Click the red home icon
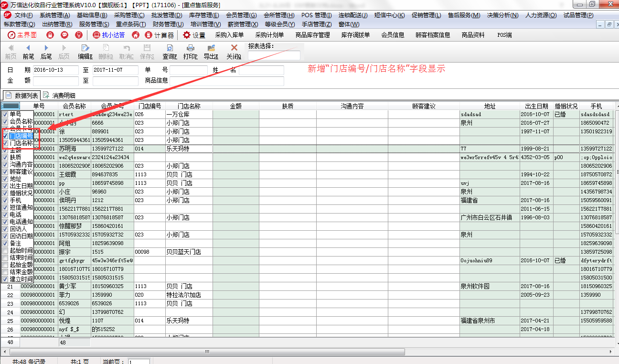 pyautogui.click(x=136, y=35)
